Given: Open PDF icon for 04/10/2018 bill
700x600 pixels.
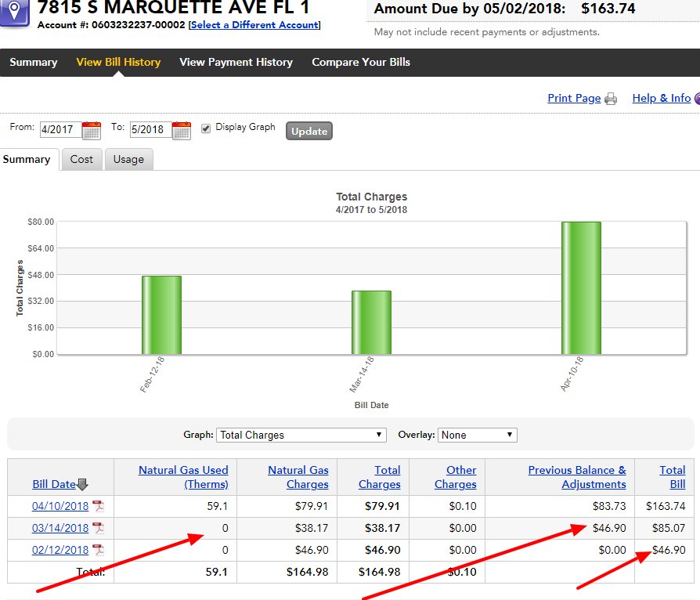Looking at the screenshot, I should click(x=98, y=506).
